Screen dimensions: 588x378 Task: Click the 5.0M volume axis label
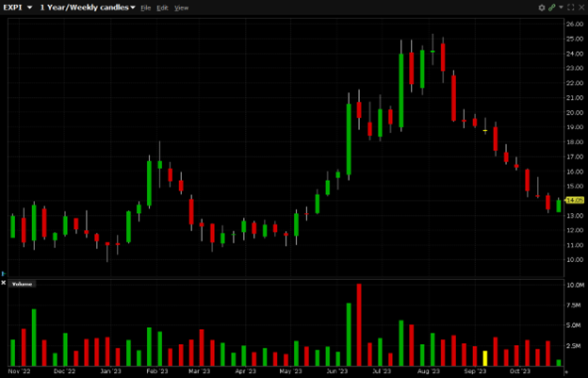576,325
